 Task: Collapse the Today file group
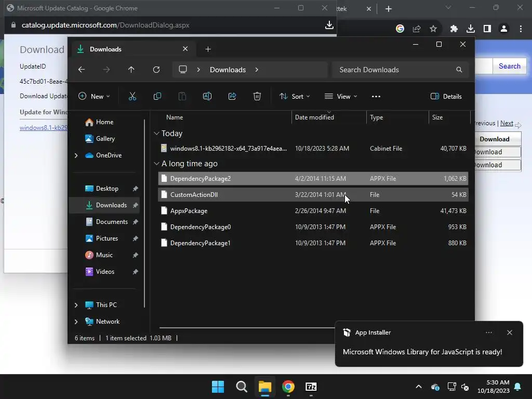[x=156, y=134]
